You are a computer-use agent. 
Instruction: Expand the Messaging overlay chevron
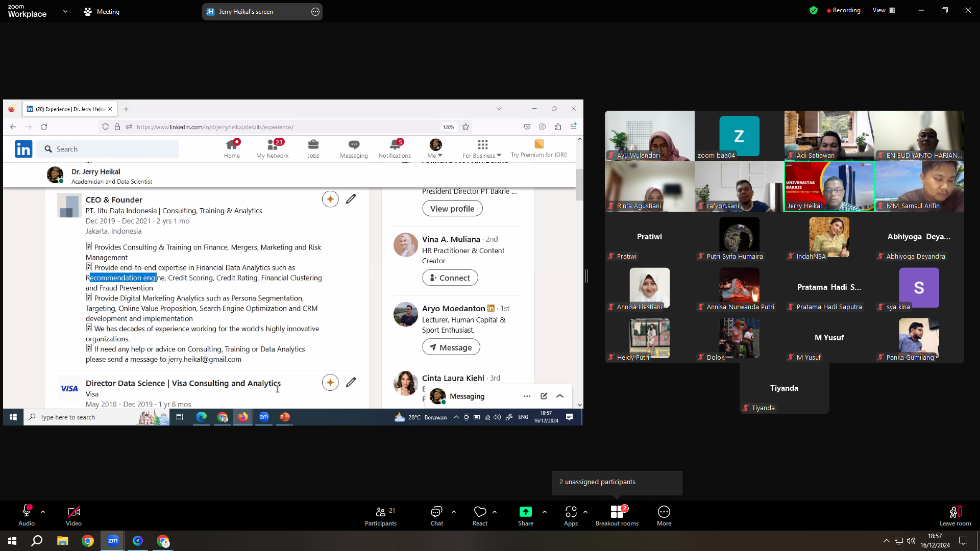click(560, 396)
